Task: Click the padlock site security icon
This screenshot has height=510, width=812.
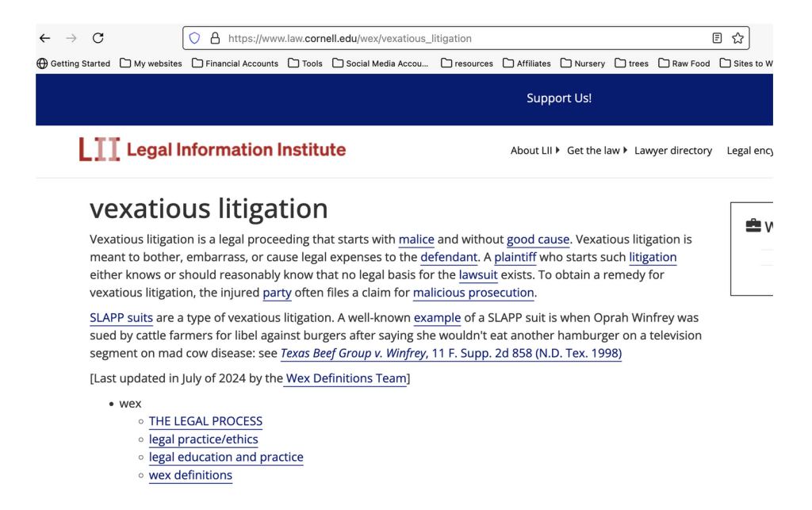Action: click(x=215, y=38)
